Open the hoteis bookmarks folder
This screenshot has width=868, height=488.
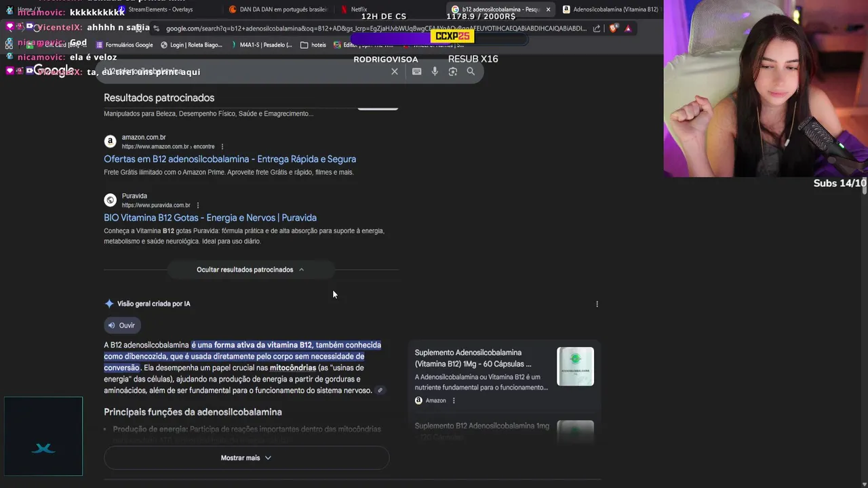313,45
